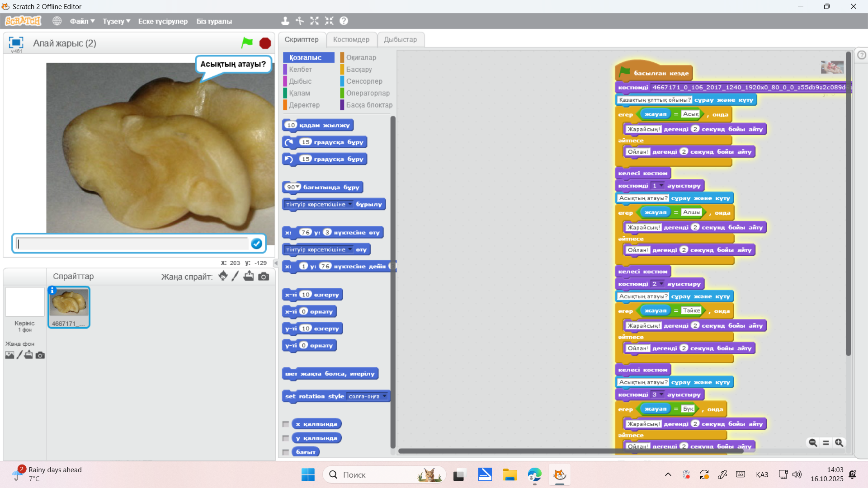Submit answer with blue checkmark button
The width and height of the screenshot is (868, 488).
pyautogui.click(x=256, y=244)
